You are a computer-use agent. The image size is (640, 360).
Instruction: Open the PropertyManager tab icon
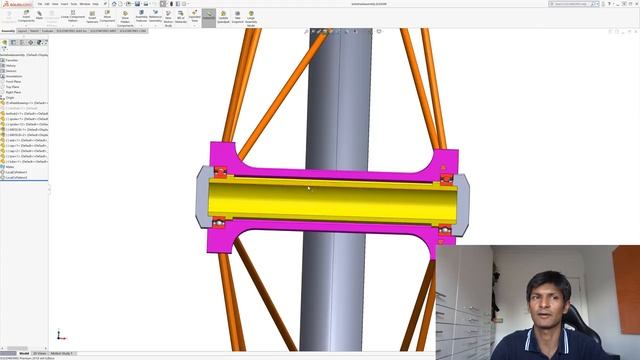13,42
